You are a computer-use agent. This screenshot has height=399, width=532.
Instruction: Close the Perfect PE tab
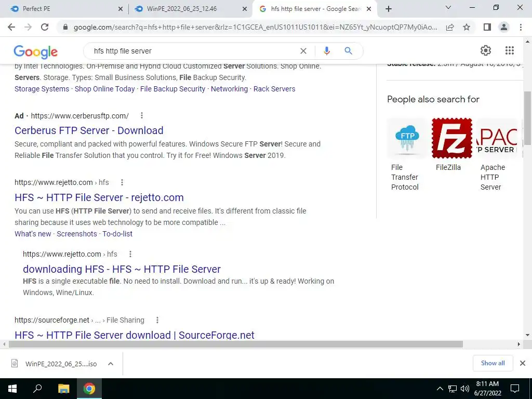pos(121,9)
